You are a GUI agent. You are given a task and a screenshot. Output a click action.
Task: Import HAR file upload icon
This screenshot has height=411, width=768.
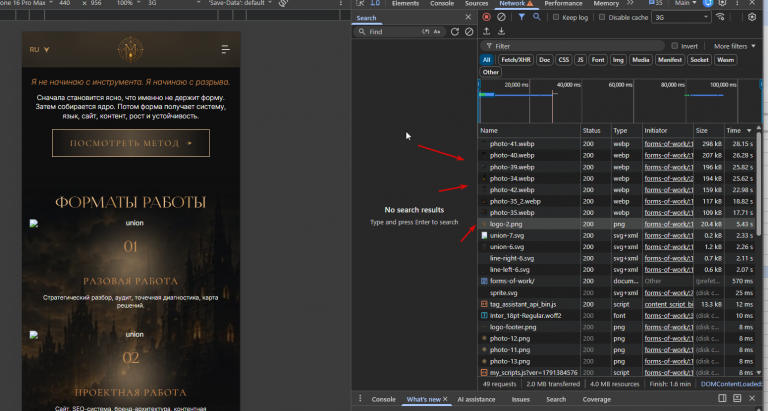[x=486, y=31]
